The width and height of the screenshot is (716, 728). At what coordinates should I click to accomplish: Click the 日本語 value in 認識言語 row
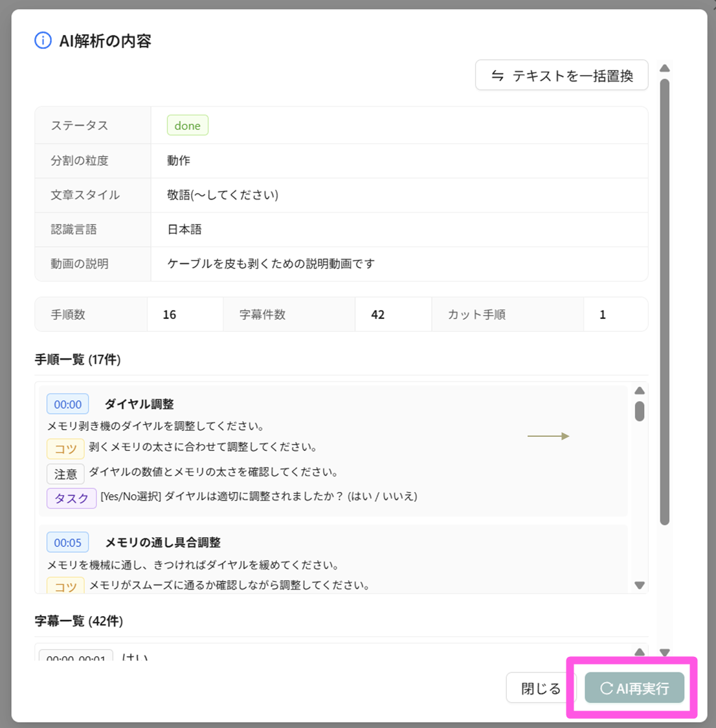(185, 229)
